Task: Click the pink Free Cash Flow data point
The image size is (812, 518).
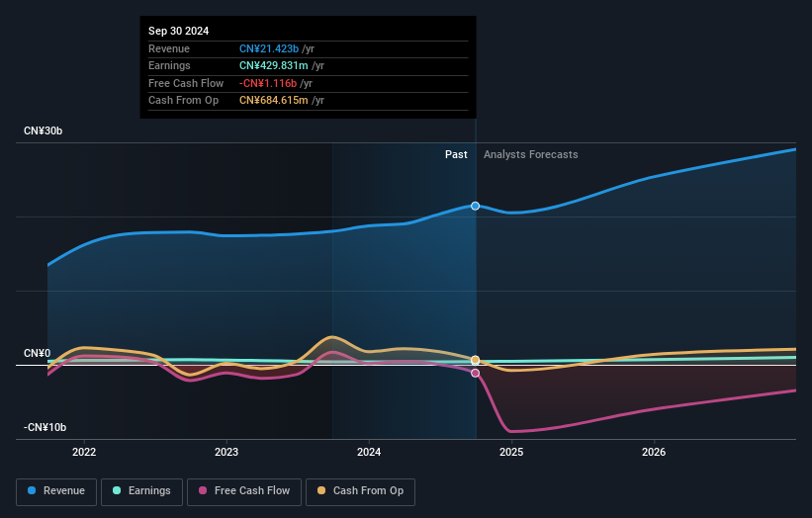Action: pyautogui.click(x=475, y=373)
